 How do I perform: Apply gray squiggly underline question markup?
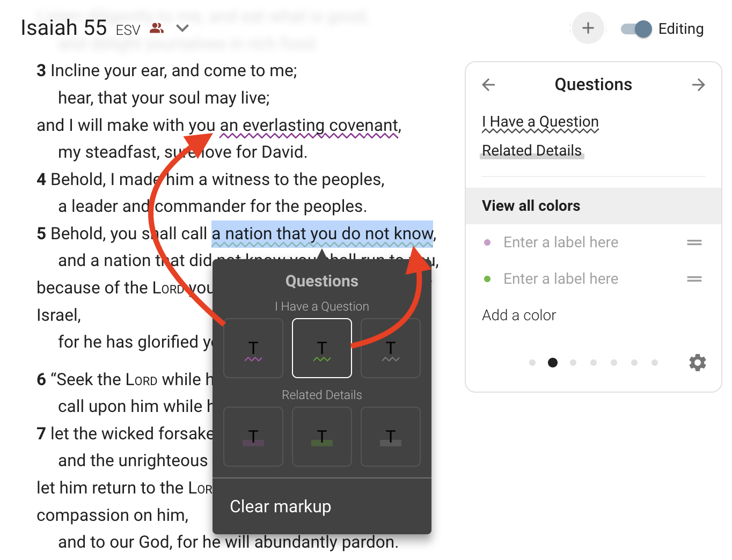(391, 348)
